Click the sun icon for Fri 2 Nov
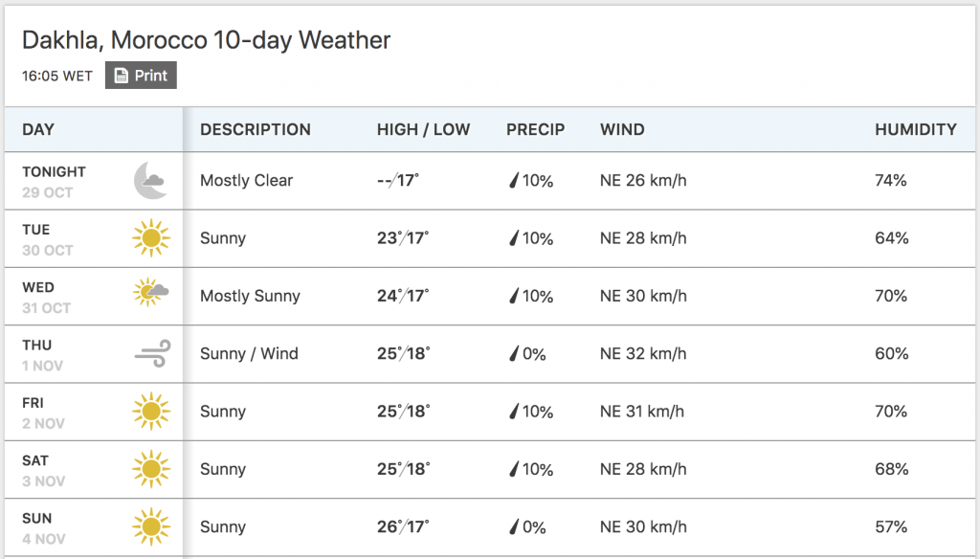Viewport: 980px width, 559px height. pyautogui.click(x=151, y=411)
